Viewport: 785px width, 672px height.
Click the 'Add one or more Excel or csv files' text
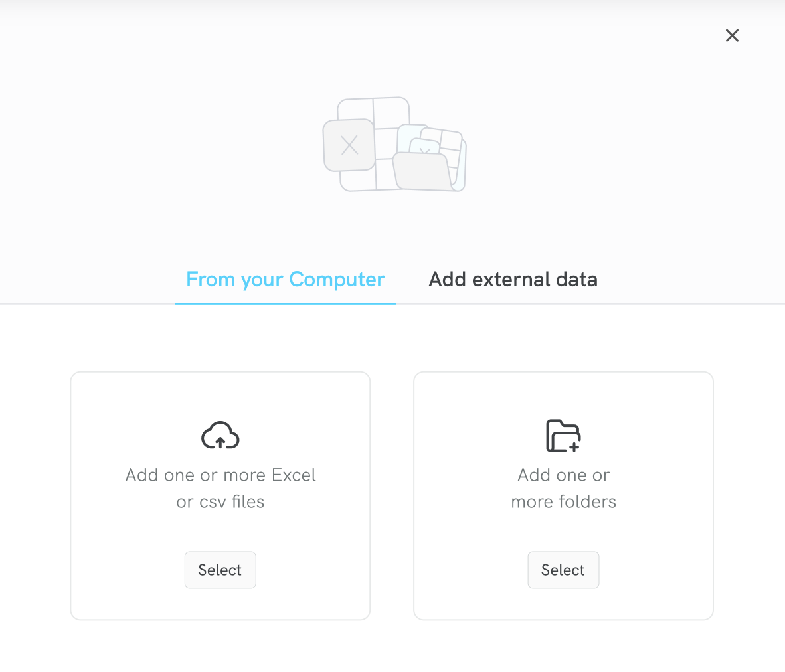(x=220, y=488)
